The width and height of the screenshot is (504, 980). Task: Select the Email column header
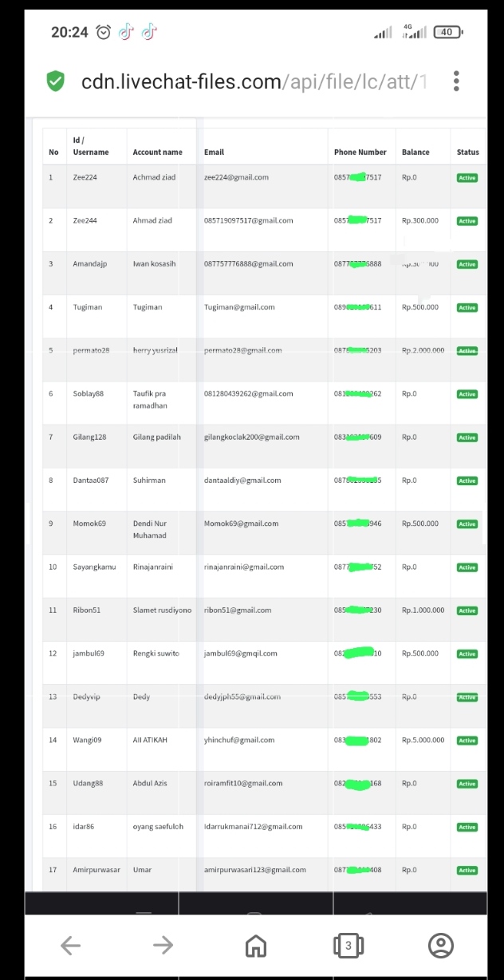214,152
